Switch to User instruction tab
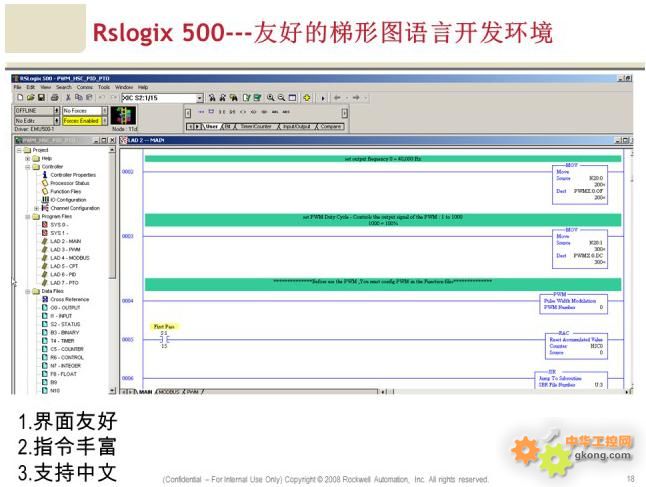The height and width of the screenshot is (487, 646). [211, 126]
